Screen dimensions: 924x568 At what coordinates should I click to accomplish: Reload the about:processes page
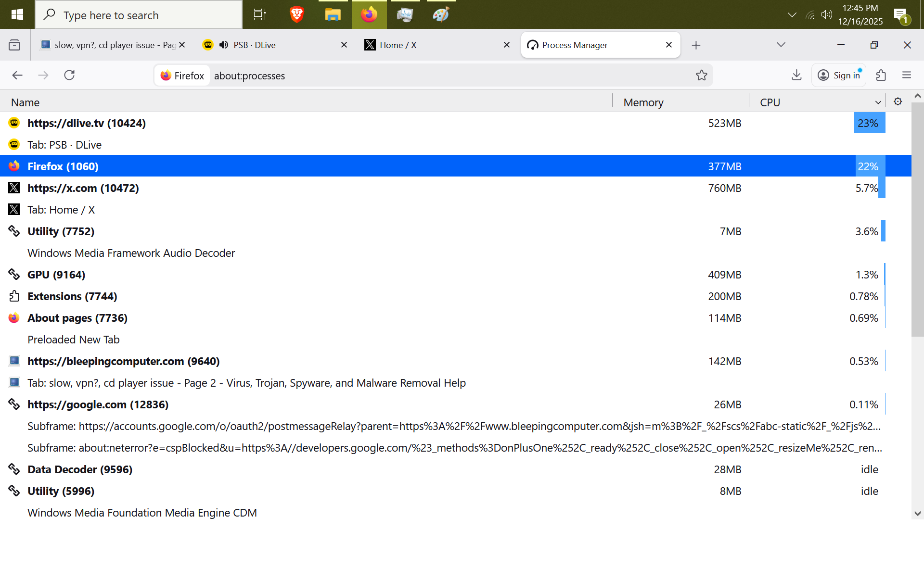pos(69,75)
